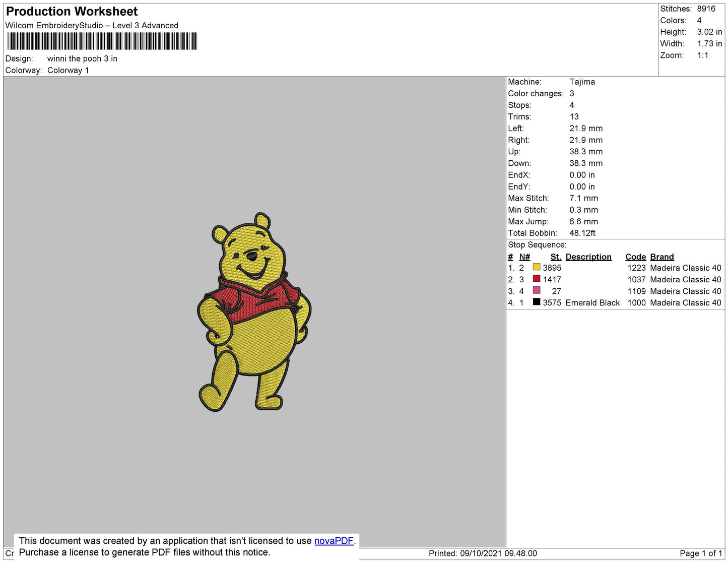Click the Brand column header
Image resolution: width=728 pixels, height=563 pixels.
pos(662,257)
